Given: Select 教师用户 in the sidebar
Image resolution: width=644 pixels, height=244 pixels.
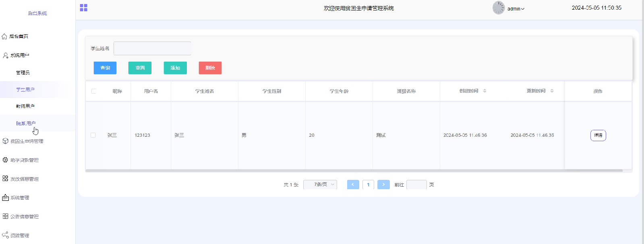Looking at the screenshot, I should tap(25, 106).
